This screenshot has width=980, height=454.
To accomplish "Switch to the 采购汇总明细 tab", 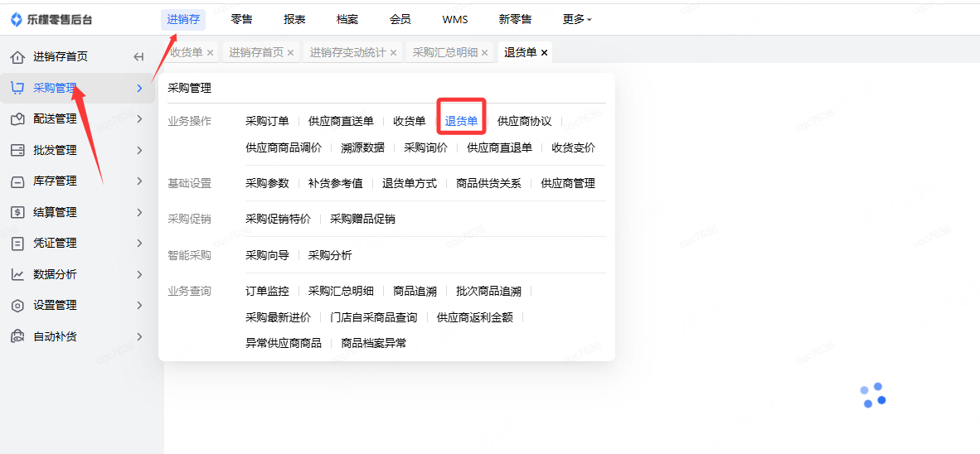I will tap(445, 52).
